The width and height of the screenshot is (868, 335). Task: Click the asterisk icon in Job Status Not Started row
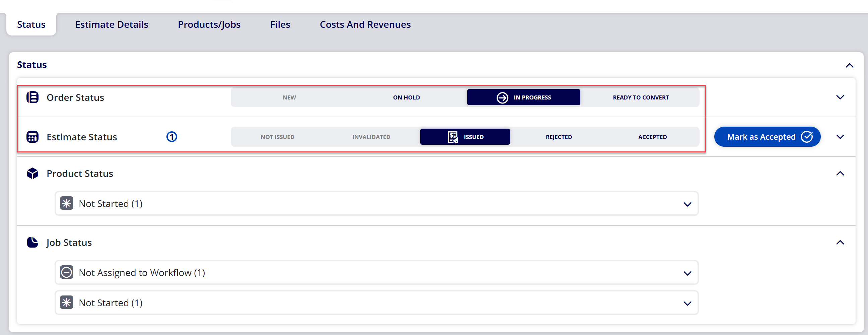click(x=67, y=303)
